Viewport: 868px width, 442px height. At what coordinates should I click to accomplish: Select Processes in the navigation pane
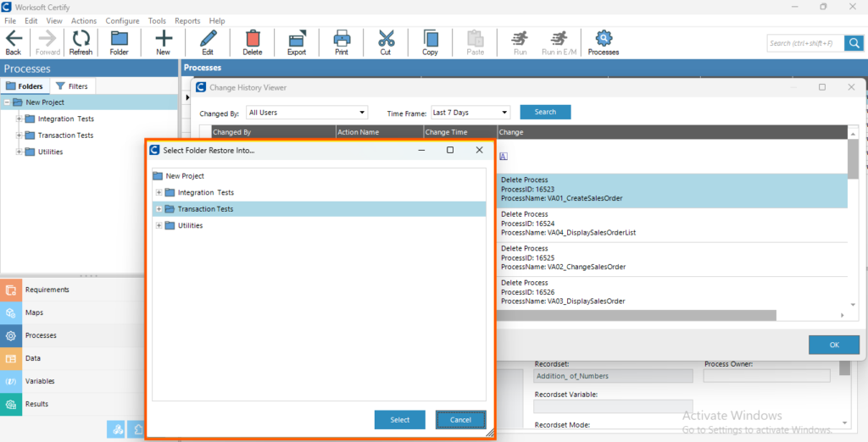coord(72,335)
